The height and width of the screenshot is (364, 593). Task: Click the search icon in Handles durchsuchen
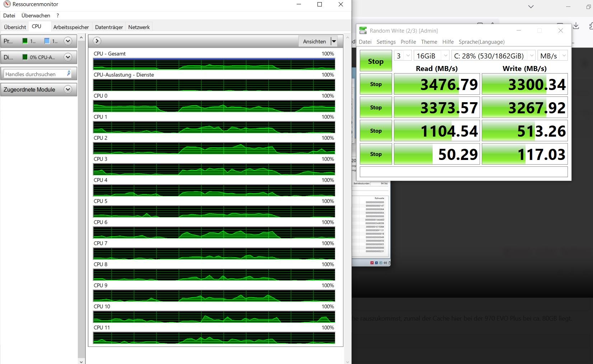coord(69,74)
